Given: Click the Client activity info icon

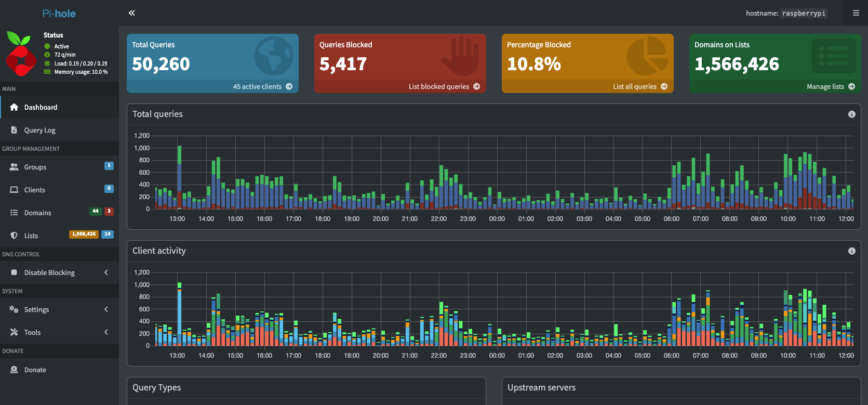Looking at the screenshot, I should pyautogui.click(x=852, y=251).
